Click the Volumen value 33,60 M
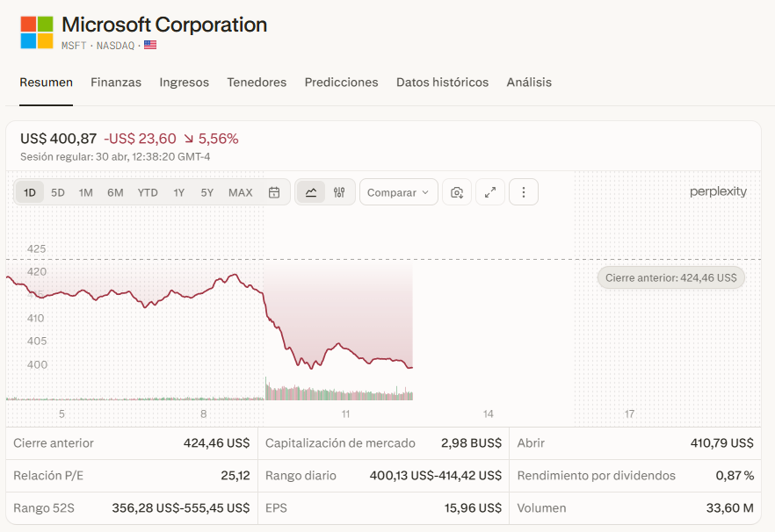 pos(729,508)
